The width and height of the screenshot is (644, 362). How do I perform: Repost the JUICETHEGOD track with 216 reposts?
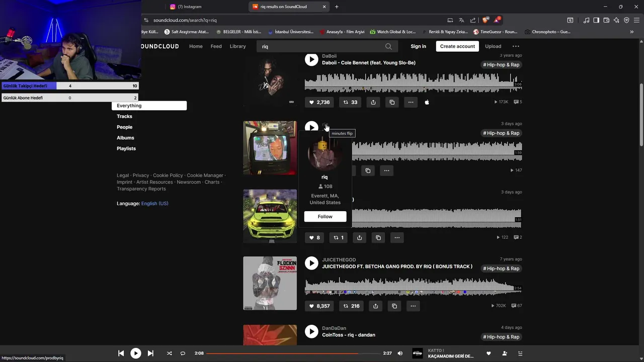coord(351,306)
